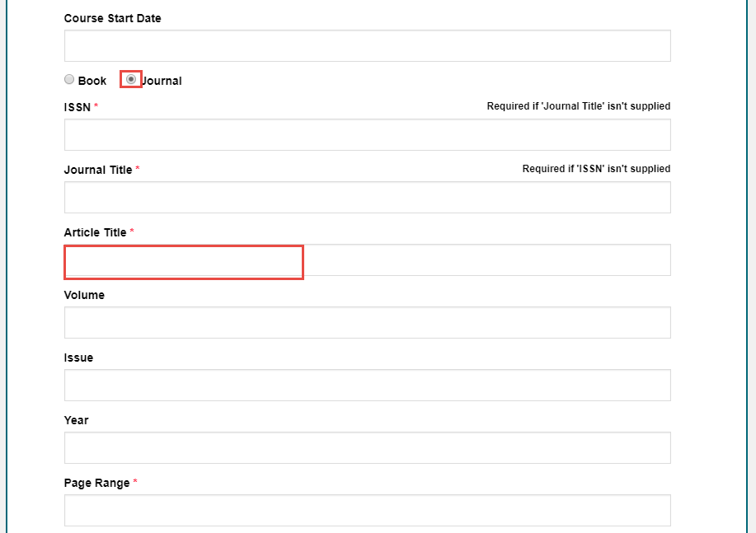The image size is (756, 533).
Task: Click the Article Title field label
Action: [95, 232]
